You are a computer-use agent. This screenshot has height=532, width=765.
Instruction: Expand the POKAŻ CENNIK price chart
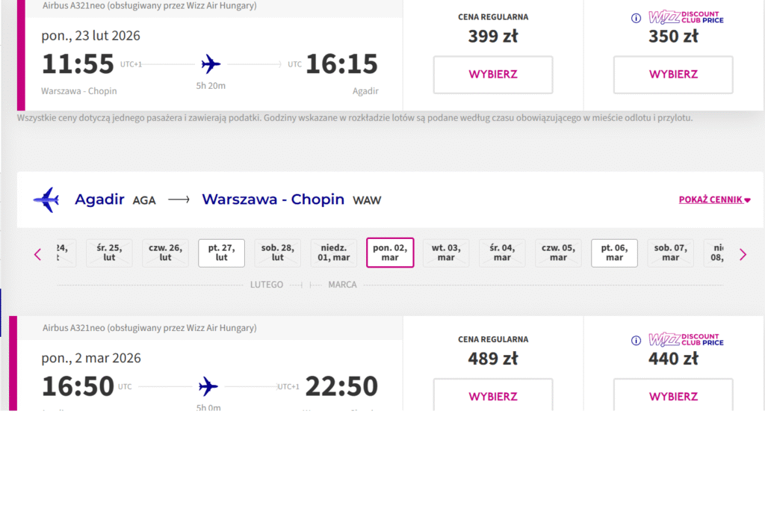(714, 199)
